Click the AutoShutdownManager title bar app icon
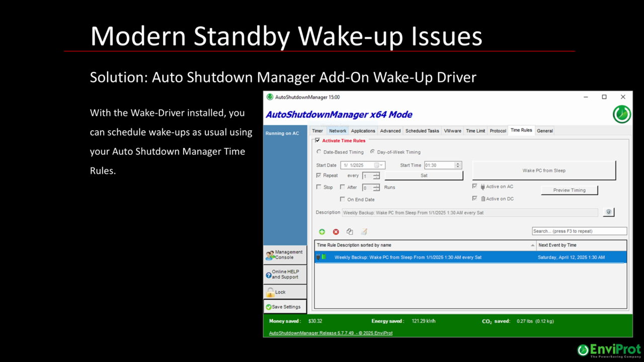 click(270, 97)
